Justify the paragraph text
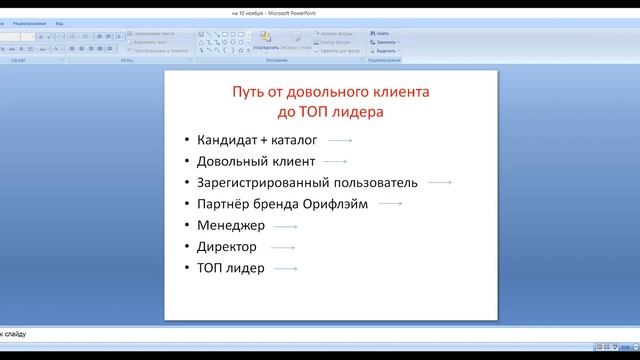Screen dimensions: 640x360 click(100, 49)
